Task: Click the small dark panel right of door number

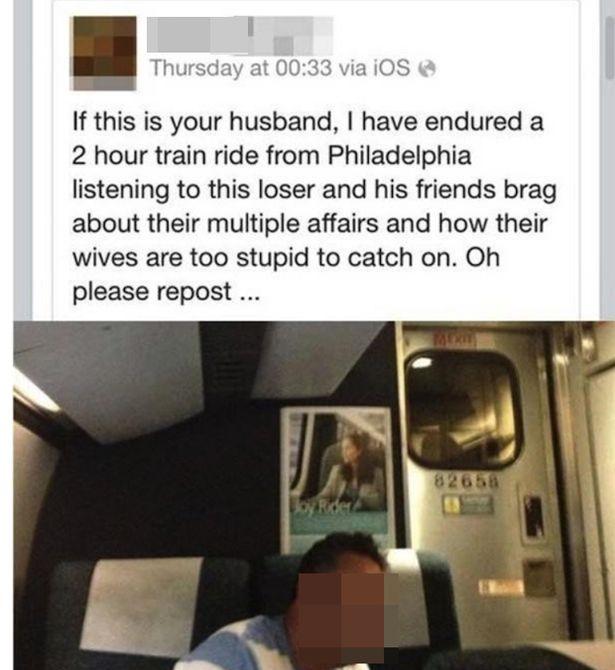Action: click(535, 517)
